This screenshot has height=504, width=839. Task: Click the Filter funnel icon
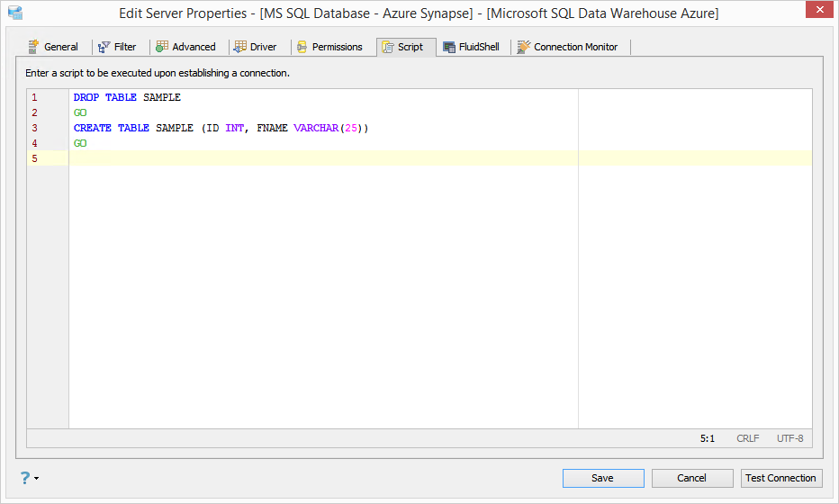click(104, 47)
